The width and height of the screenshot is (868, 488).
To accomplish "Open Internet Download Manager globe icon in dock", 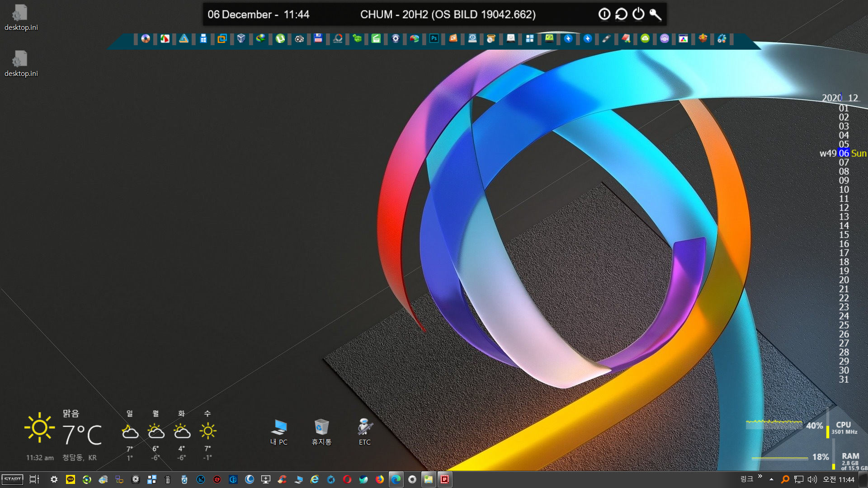I will tap(260, 38).
